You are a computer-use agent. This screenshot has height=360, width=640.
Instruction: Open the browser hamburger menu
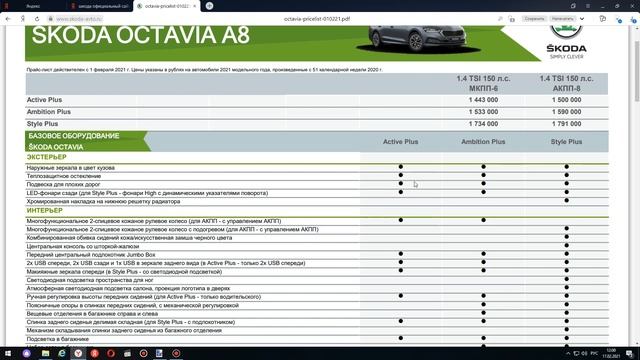tap(588, 6)
